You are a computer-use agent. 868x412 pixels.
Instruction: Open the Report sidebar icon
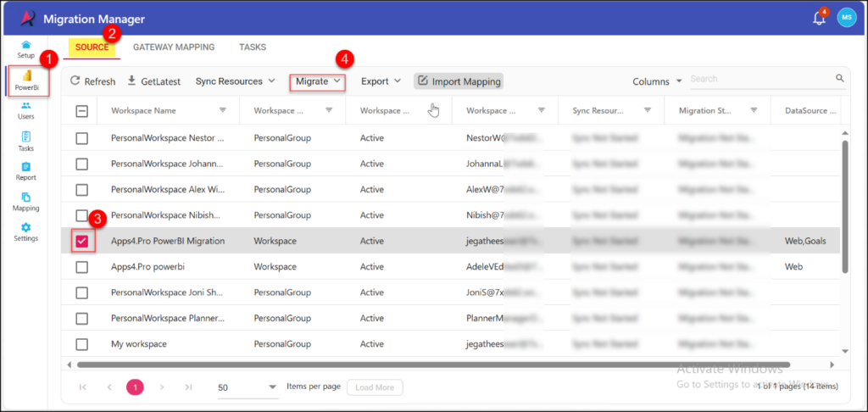coord(26,166)
